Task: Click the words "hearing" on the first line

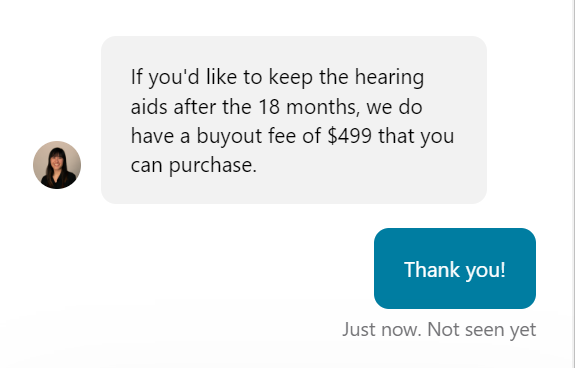Action: [x=389, y=78]
